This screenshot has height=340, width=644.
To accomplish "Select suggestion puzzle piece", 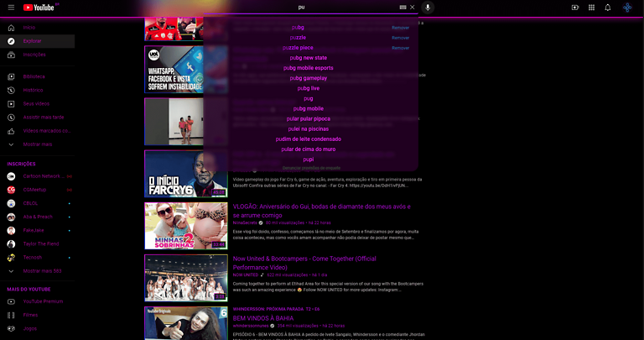I will coord(298,48).
